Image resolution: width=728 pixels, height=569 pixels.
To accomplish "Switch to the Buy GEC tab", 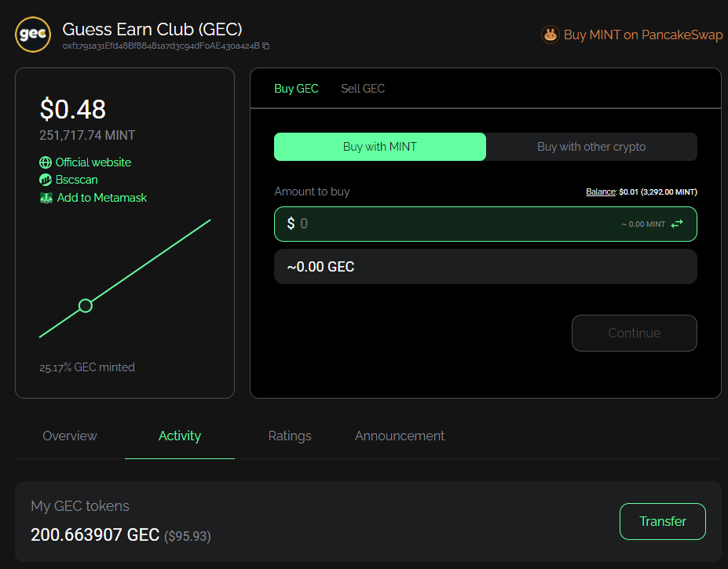I will click(296, 89).
